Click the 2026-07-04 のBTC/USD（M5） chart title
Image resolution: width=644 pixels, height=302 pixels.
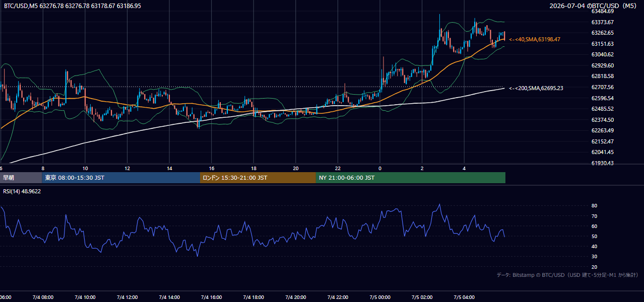pos(593,6)
